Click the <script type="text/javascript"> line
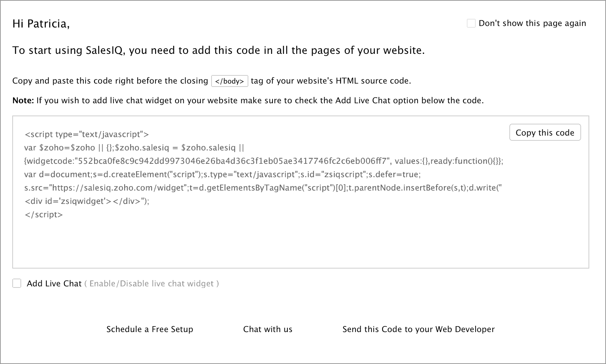606x364 pixels. [x=87, y=134]
